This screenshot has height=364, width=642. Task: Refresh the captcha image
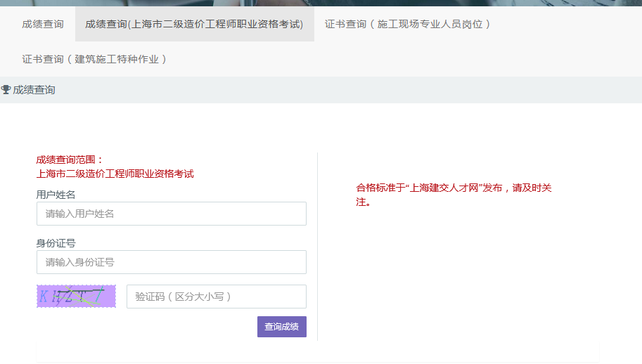pos(76,296)
